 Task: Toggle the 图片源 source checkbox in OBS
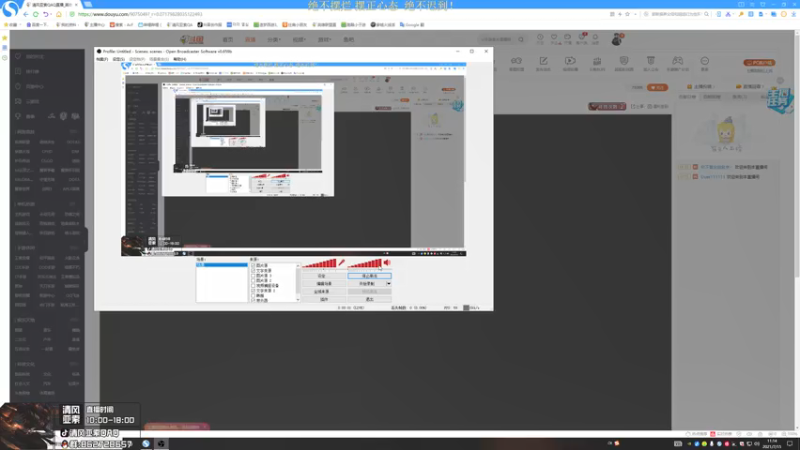coord(253,265)
